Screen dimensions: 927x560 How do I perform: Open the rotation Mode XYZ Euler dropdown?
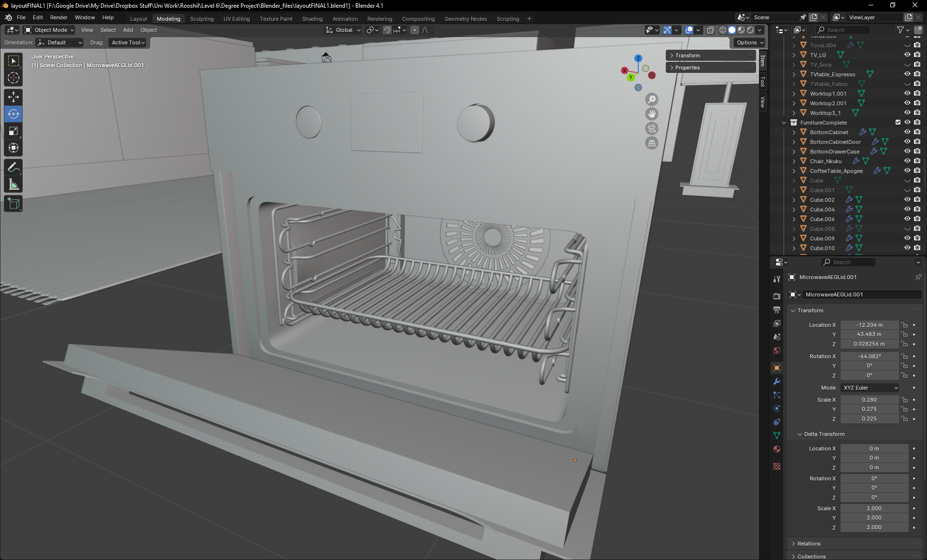point(870,388)
